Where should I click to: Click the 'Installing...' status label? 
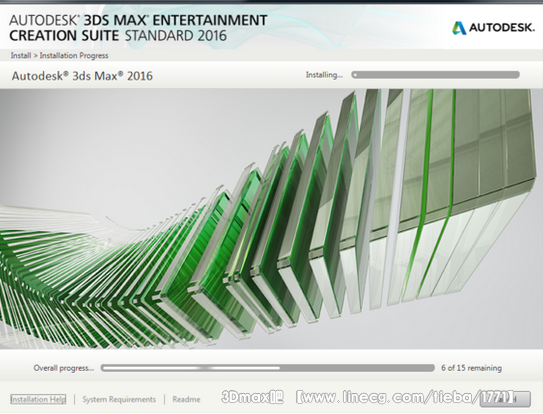click(324, 75)
